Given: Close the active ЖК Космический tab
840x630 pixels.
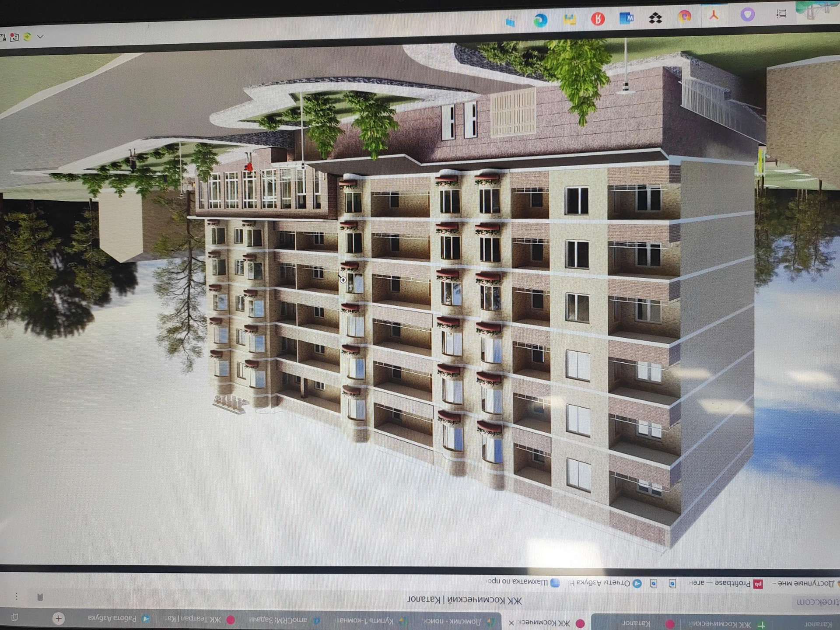Looking at the screenshot, I should point(511,623).
